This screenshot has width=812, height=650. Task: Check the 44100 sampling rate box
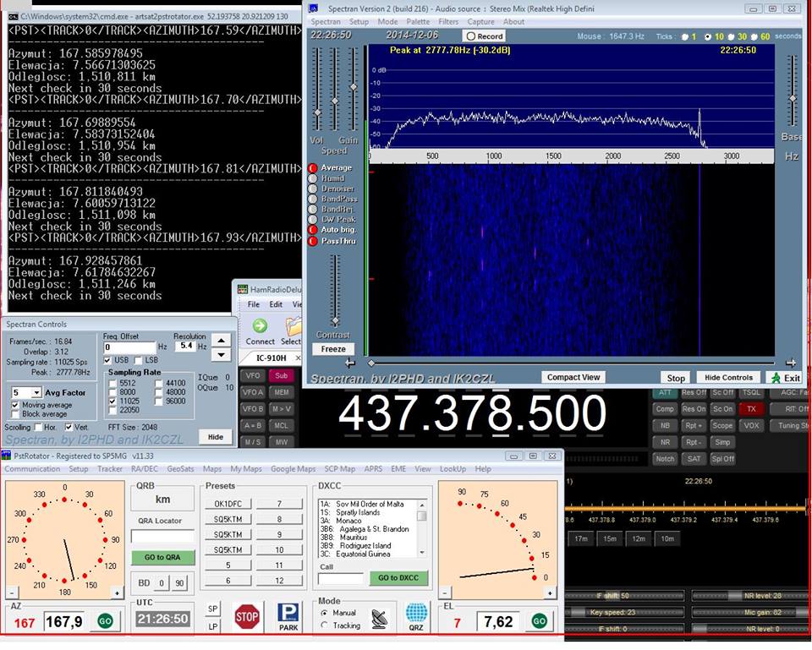[x=159, y=383]
